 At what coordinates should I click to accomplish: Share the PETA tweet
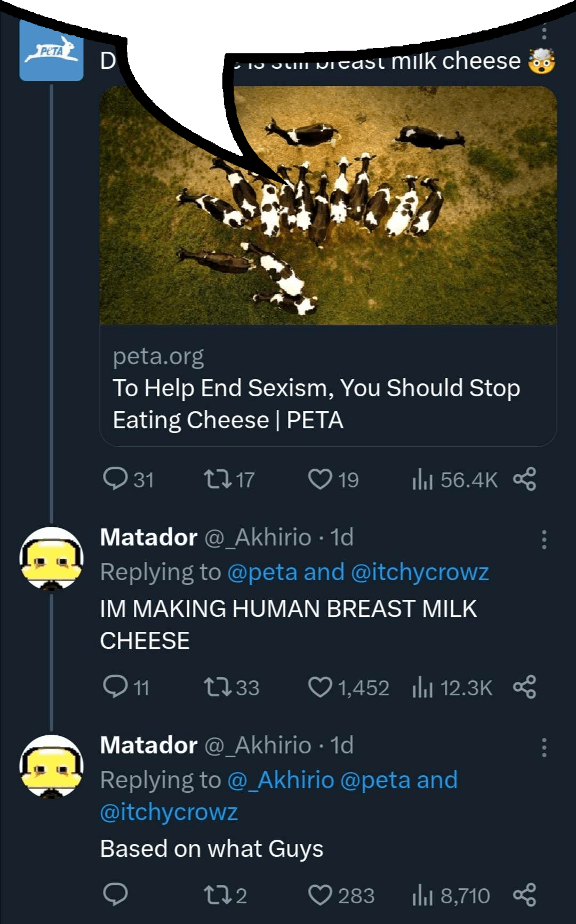click(524, 479)
